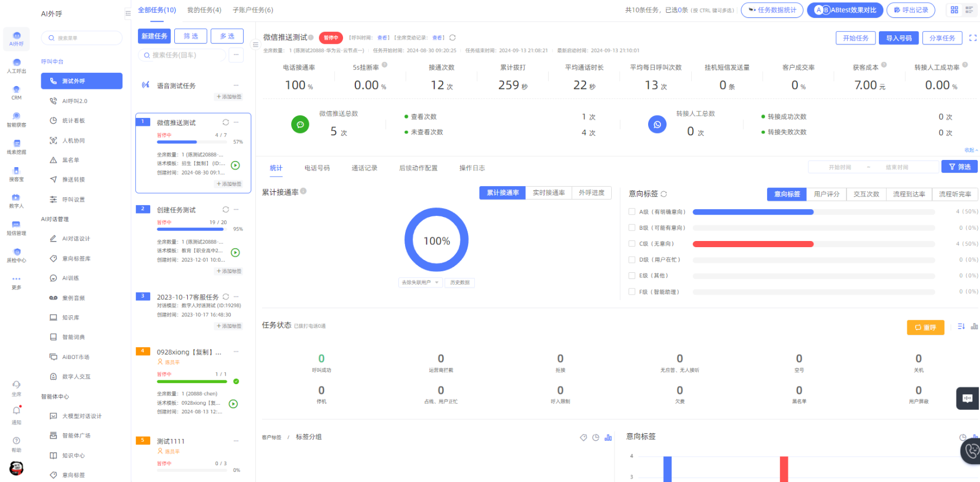Tick the C级 (无意向) checkbox
The height and width of the screenshot is (482, 980).
point(632,244)
